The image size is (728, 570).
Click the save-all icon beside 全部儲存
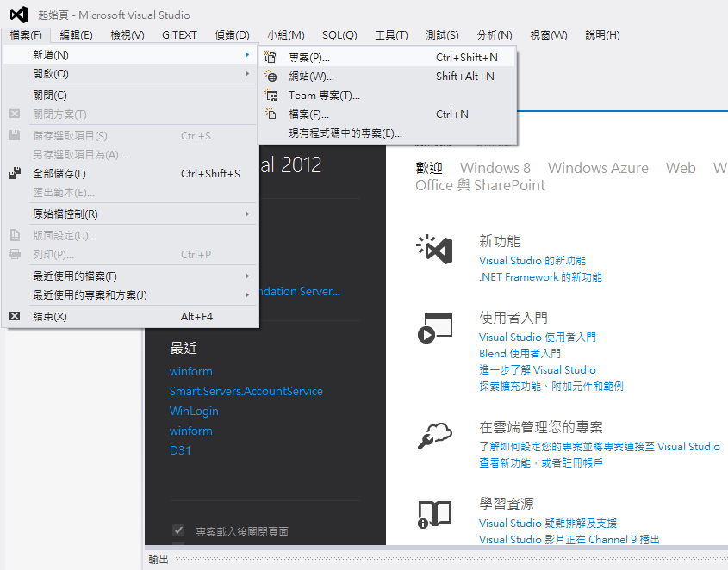click(15, 173)
